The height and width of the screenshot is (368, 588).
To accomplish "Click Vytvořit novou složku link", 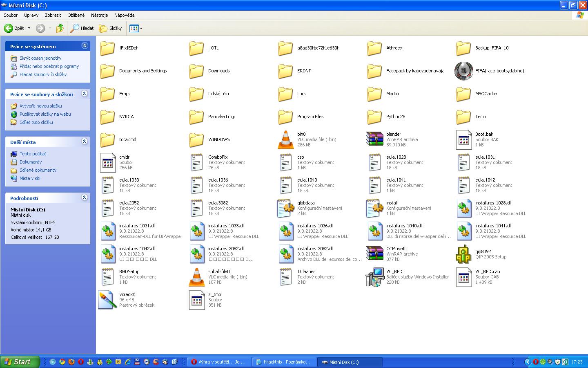I will pos(40,106).
